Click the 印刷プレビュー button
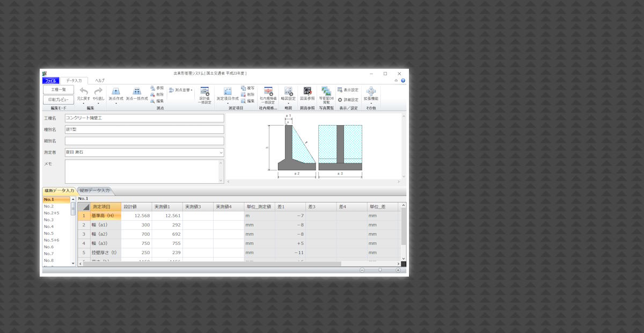This screenshot has height=333, width=644. tap(58, 100)
